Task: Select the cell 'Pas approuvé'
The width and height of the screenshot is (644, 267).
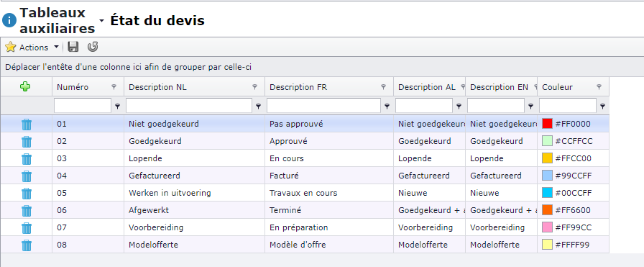Action: [329, 124]
